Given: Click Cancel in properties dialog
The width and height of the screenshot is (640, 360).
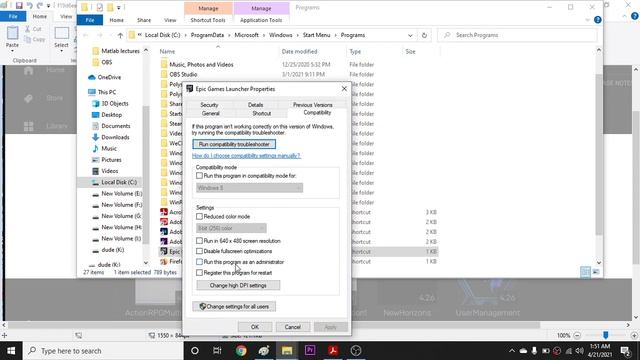Looking at the screenshot, I should point(292,327).
